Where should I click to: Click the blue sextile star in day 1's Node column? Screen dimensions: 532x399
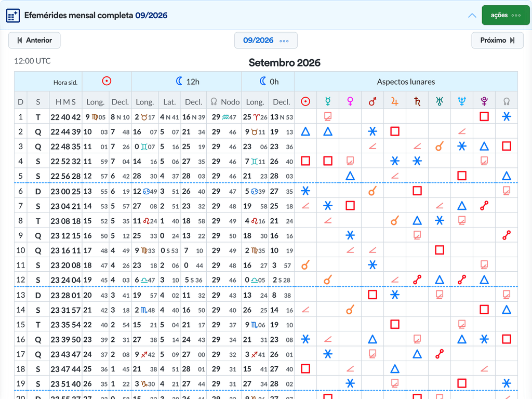coord(507,117)
